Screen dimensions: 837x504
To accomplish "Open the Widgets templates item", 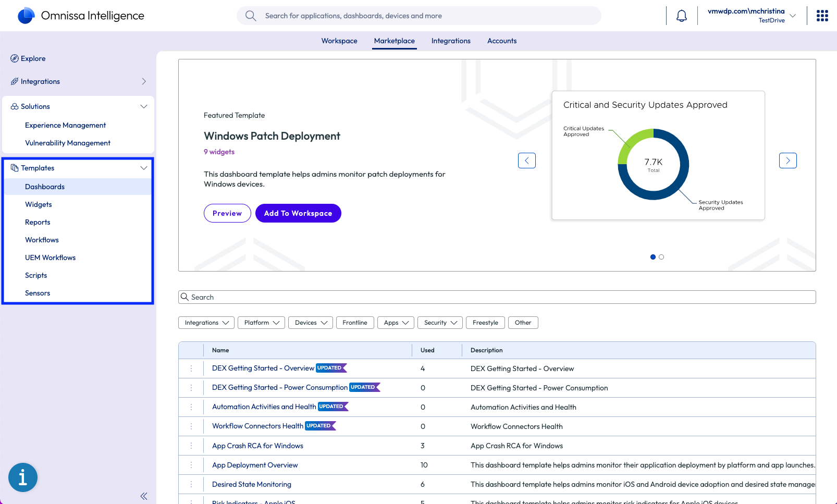I will [x=39, y=204].
